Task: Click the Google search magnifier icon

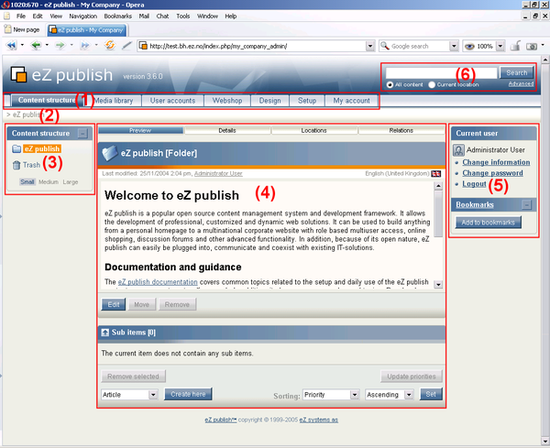Action: click(385, 46)
